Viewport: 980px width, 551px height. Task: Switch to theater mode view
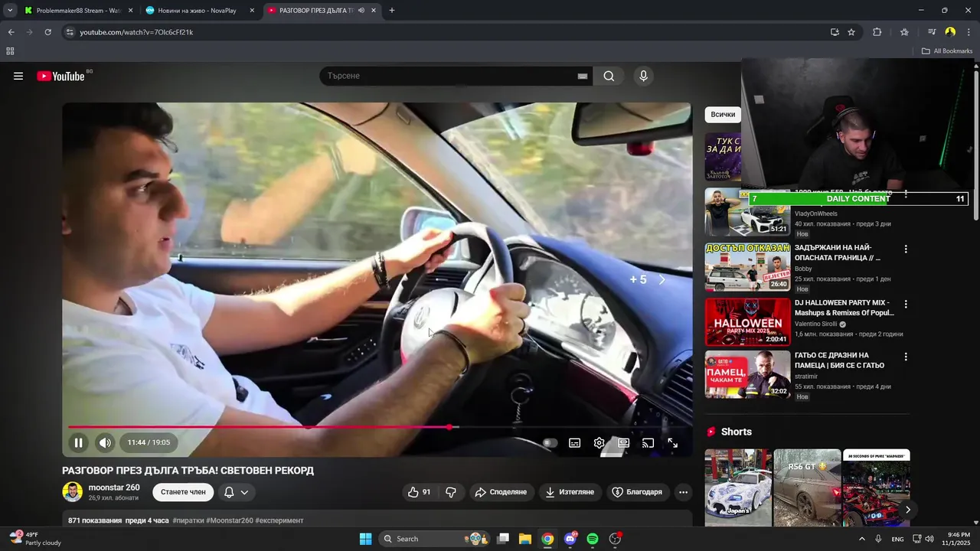click(x=624, y=442)
